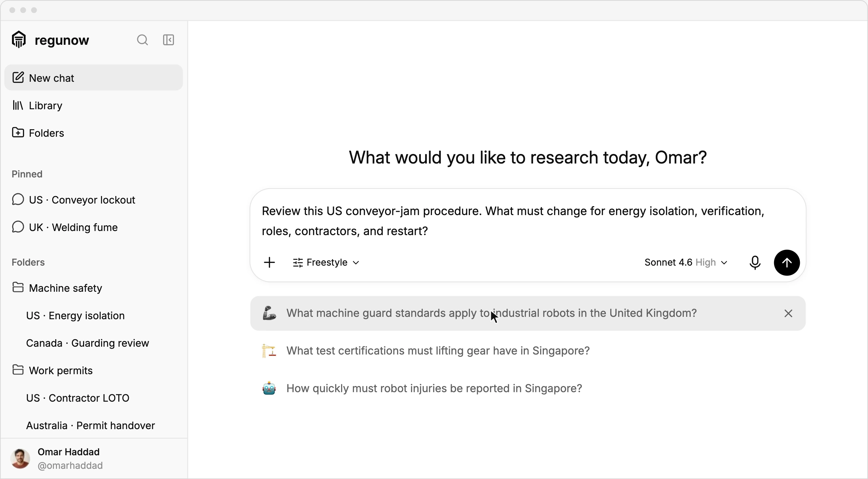868x479 pixels.
Task: Open the Freestyle mode dropdown
Action: click(x=326, y=263)
